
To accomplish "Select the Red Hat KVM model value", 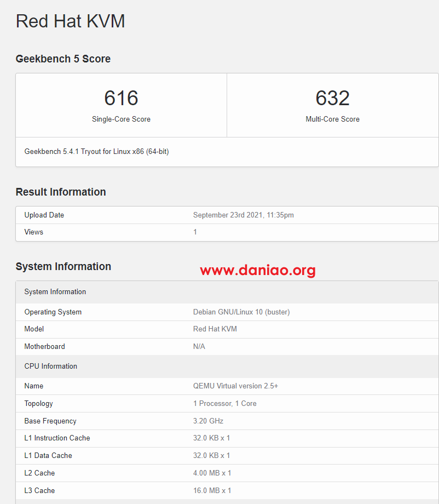I will pos(215,329).
